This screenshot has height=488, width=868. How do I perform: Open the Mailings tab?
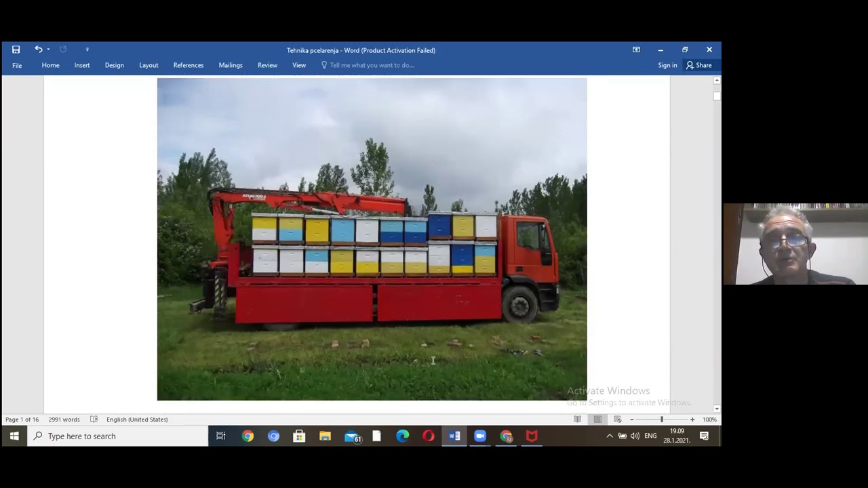tap(231, 65)
